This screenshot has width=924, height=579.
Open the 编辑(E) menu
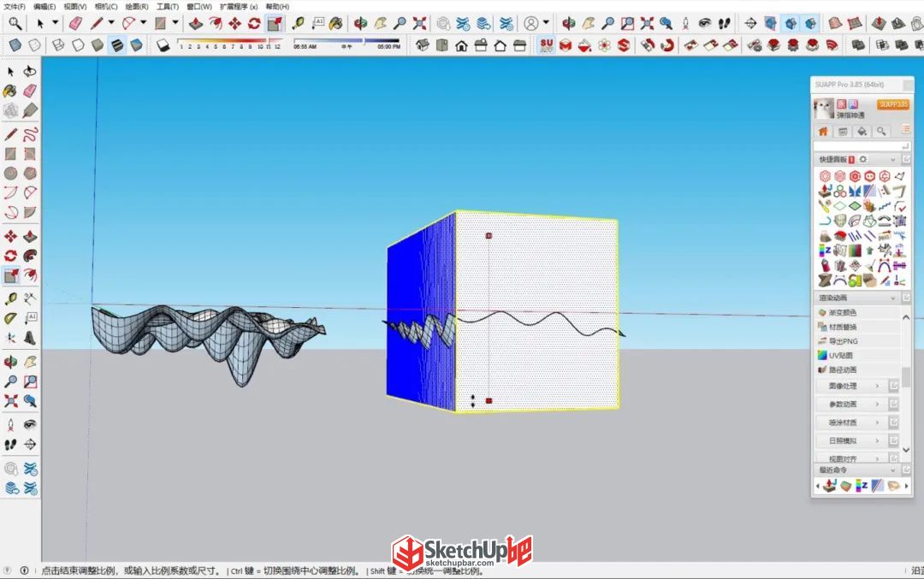(44, 7)
